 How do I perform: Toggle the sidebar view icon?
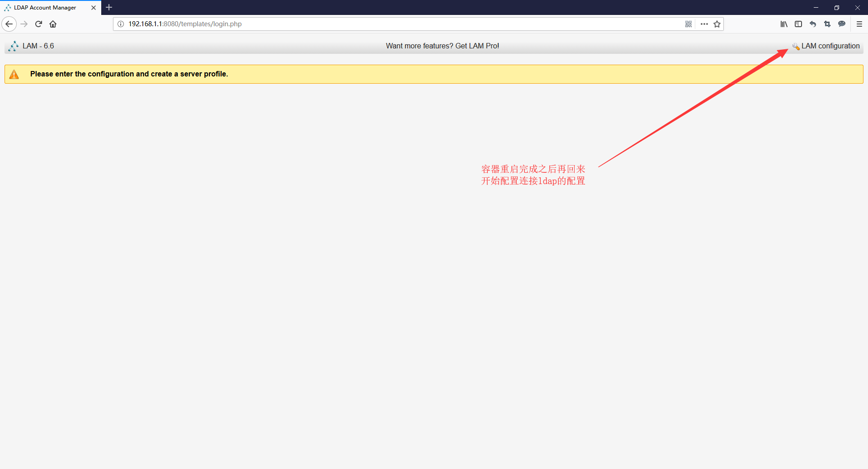(x=798, y=24)
